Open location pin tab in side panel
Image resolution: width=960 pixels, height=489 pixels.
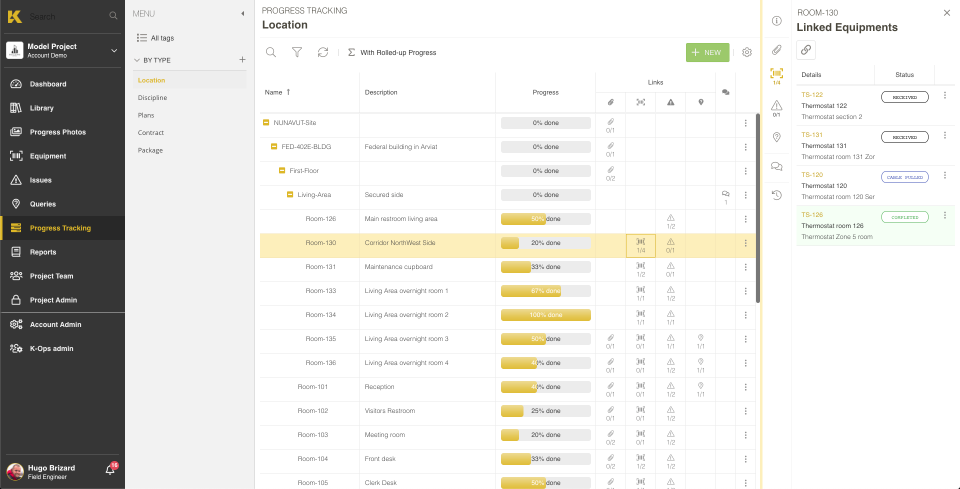point(777,137)
